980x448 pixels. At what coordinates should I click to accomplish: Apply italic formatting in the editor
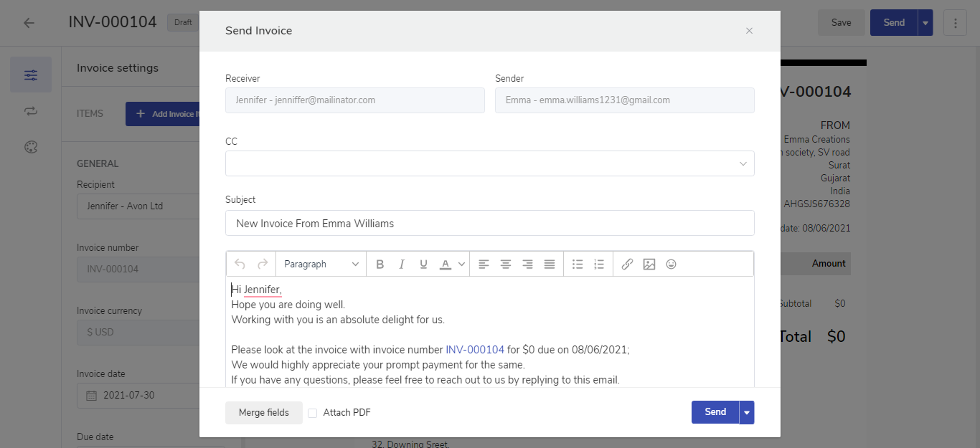[402, 264]
